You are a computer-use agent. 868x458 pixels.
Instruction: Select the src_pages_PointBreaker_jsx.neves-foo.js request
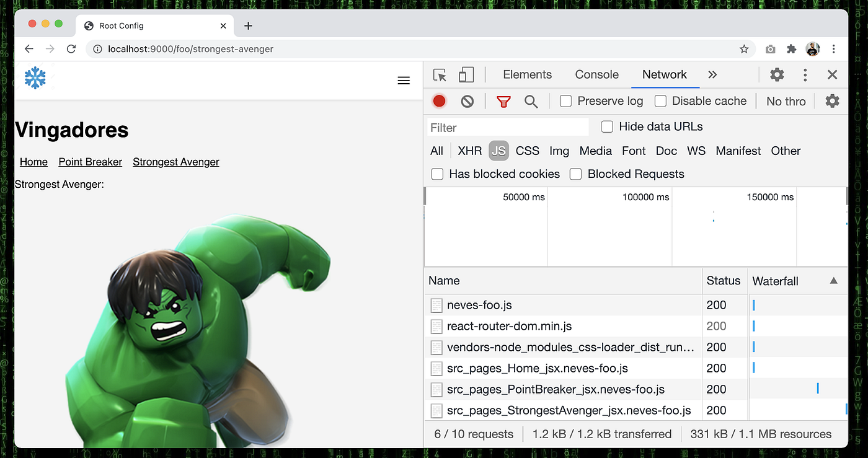click(636, 389)
